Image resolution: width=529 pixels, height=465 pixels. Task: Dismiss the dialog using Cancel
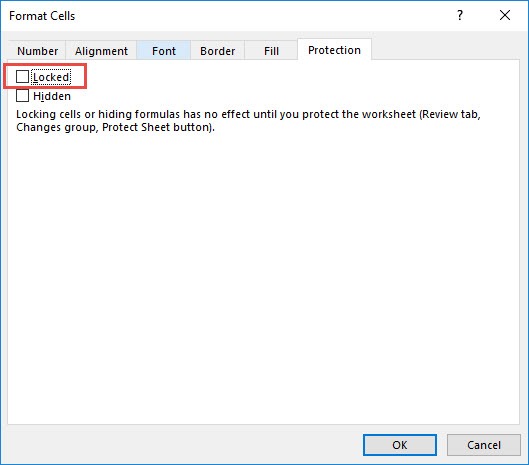point(484,445)
